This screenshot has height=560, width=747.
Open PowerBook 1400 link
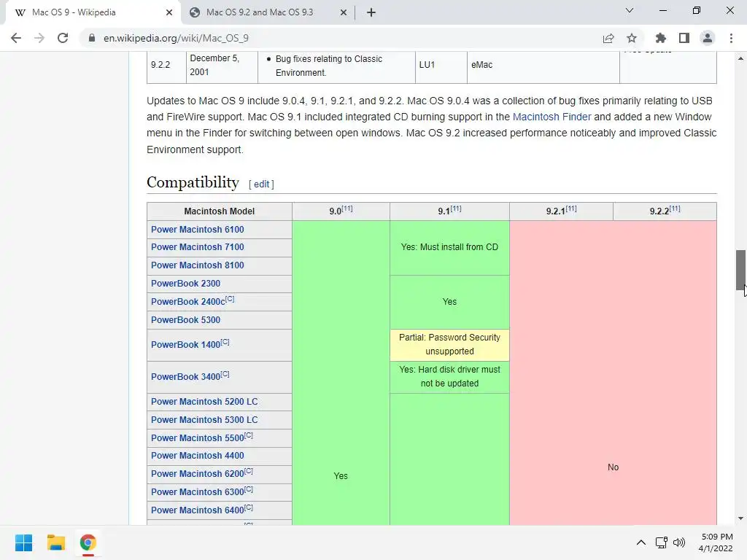[x=185, y=345]
